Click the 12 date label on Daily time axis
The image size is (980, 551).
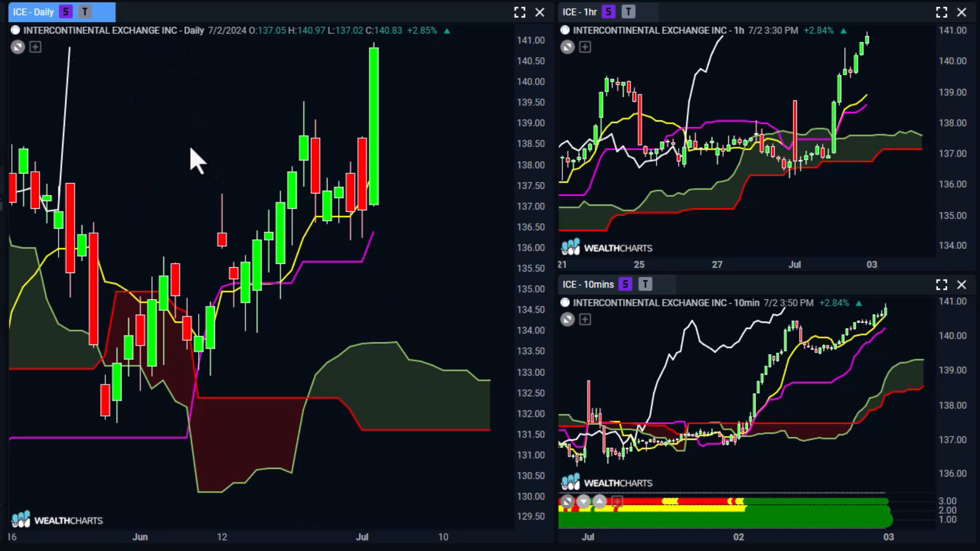pyautogui.click(x=222, y=537)
